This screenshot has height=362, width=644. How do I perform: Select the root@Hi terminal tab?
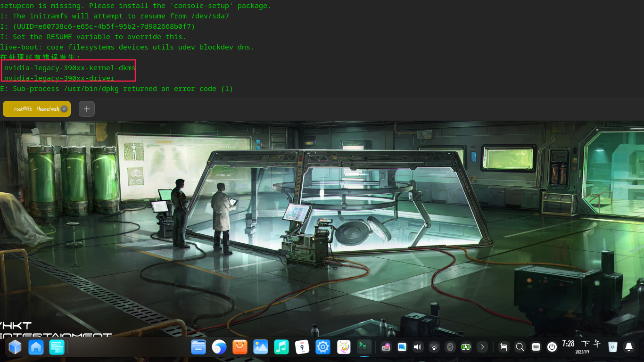coord(33,109)
